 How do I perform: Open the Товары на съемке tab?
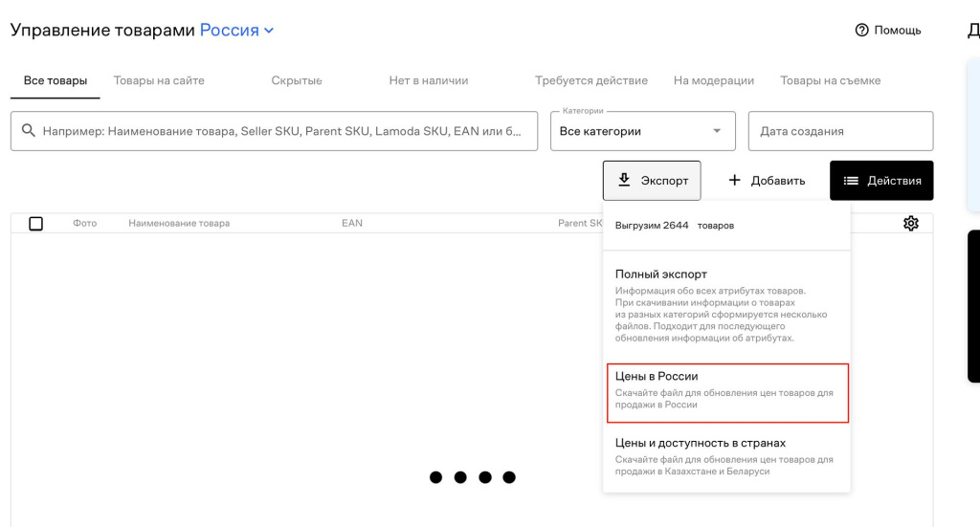(x=830, y=80)
